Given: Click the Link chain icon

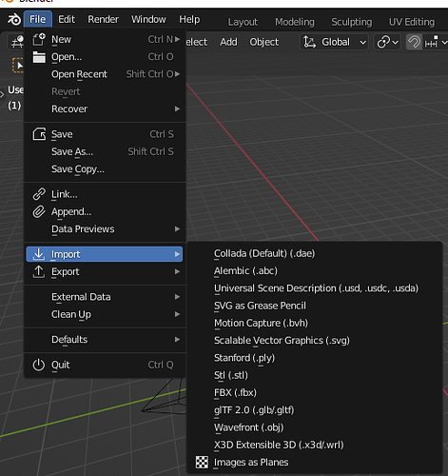Looking at the screenshot, I should tap(39, 194).
